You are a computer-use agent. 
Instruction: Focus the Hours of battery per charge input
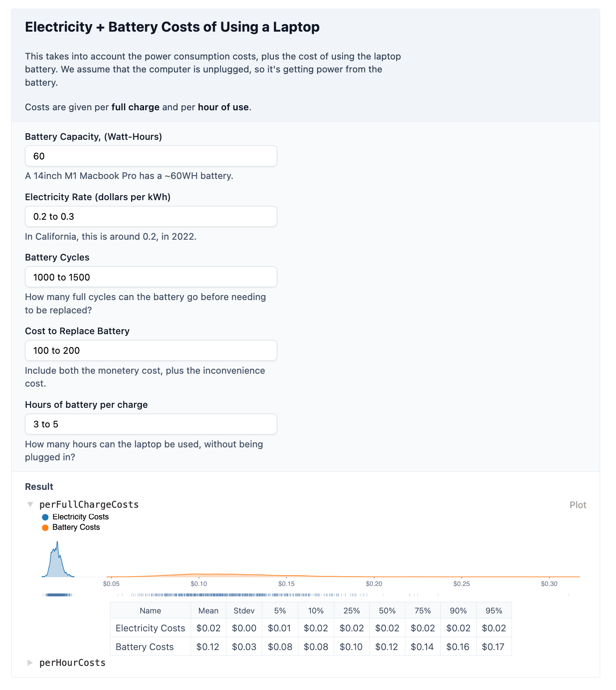click(151, 424)
